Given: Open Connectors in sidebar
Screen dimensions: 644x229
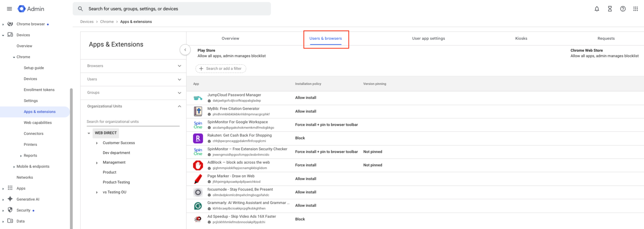Looking at the screenshot, I should point(33,134).
